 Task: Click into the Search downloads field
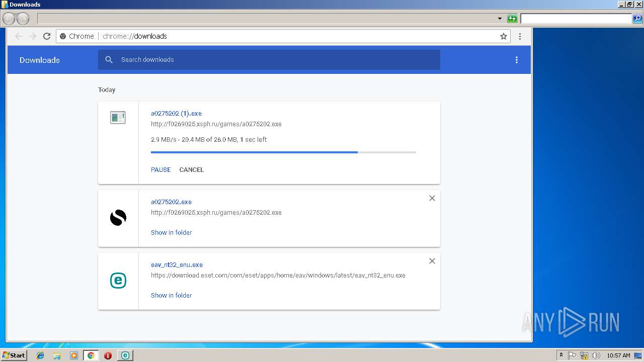pos(269,60)
